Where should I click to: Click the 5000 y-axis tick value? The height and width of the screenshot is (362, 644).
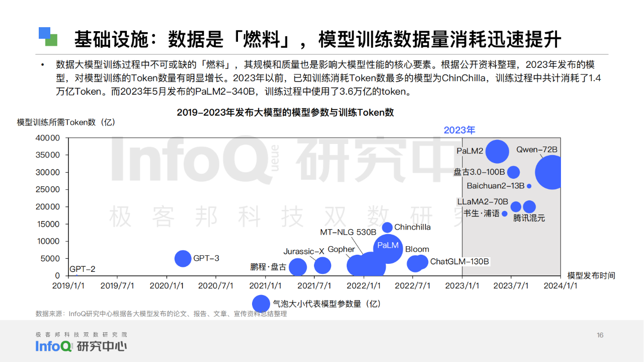51,258
